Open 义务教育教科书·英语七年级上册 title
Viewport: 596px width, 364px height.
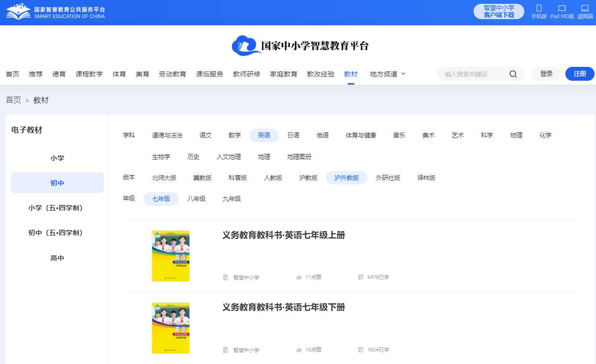(284, 235)
